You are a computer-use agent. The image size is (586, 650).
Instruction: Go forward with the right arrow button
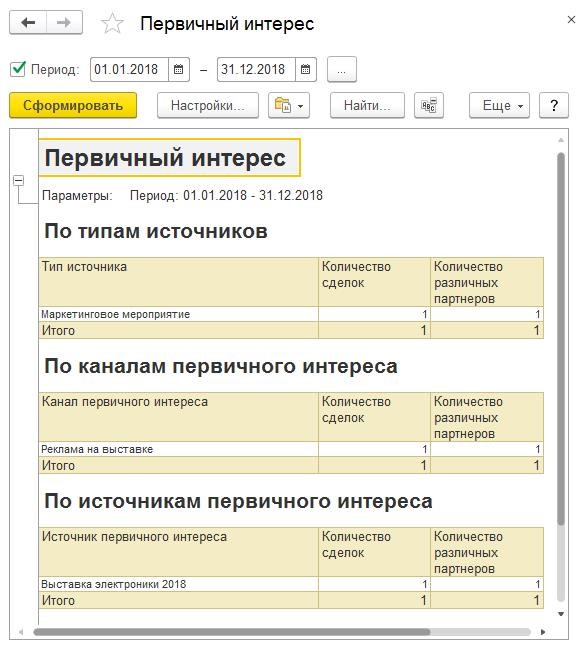[x=64, y=22]
